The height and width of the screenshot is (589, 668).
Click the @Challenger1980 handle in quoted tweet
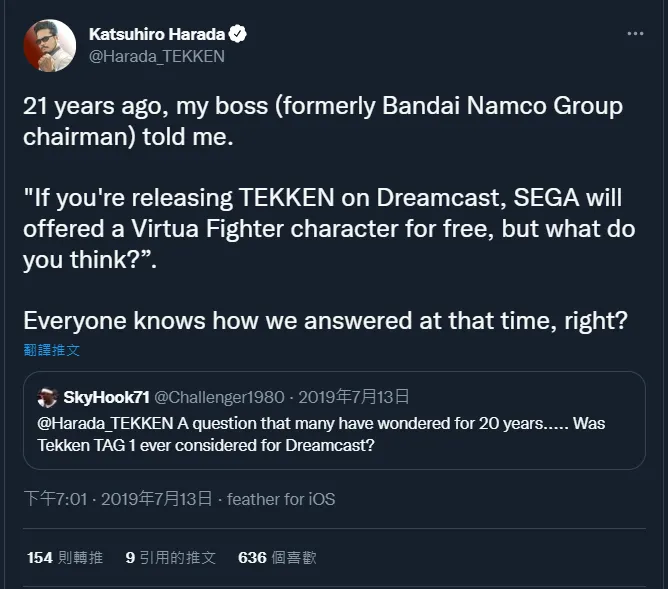point(219,398)
